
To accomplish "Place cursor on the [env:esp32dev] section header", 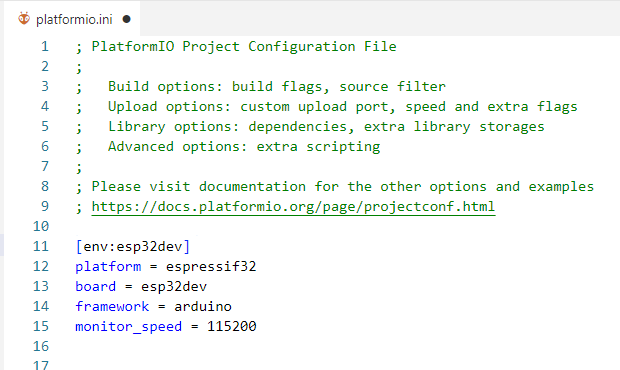I will [132, 246].
